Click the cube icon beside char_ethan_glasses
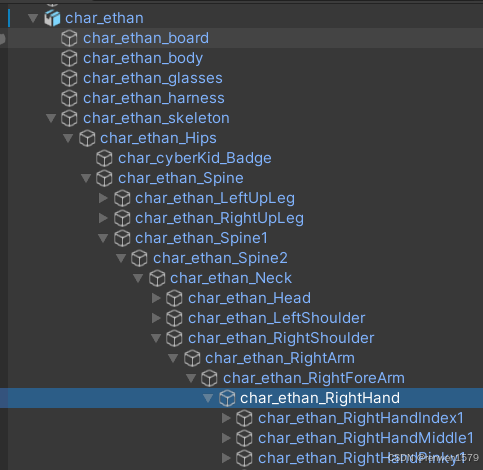Screen dimensions: 483x470 69,78
